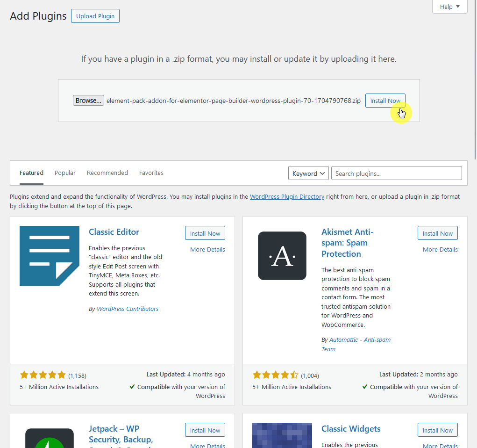Screen dimensions: 477x448
Task: Switch to the Featured tab
Action: pos(31,173)
